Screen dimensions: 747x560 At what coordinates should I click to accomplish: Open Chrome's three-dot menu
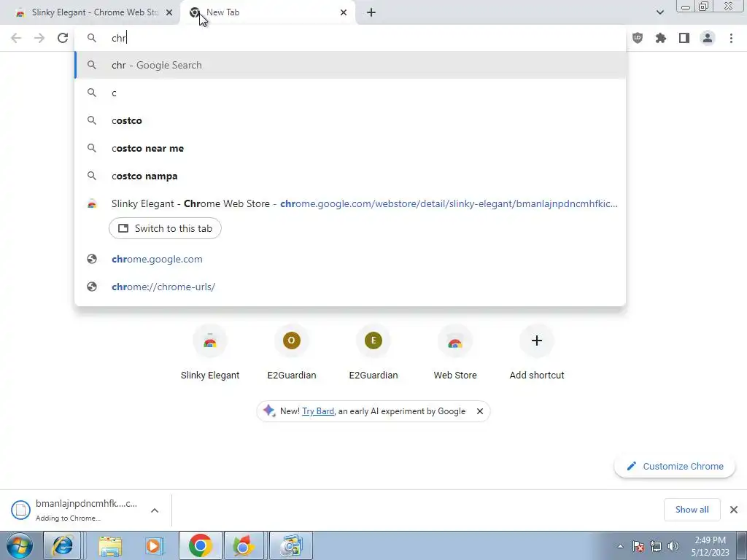click(x=731, y=38)
